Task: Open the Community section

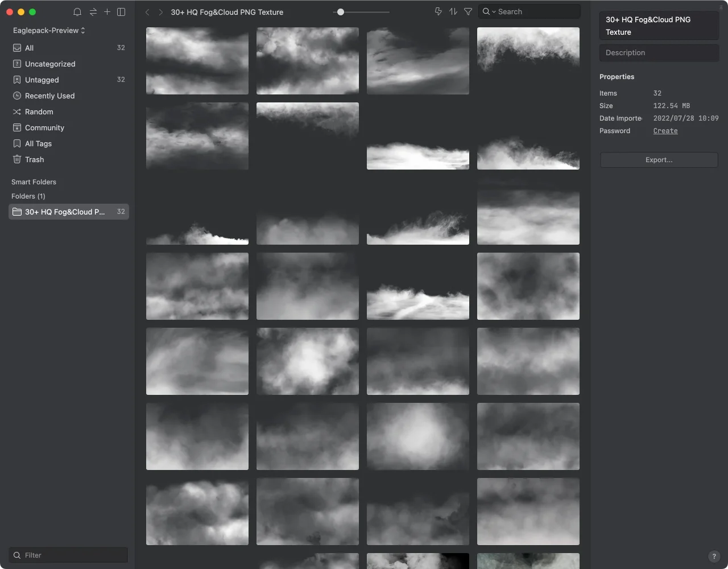Action: tap(69, 127)
